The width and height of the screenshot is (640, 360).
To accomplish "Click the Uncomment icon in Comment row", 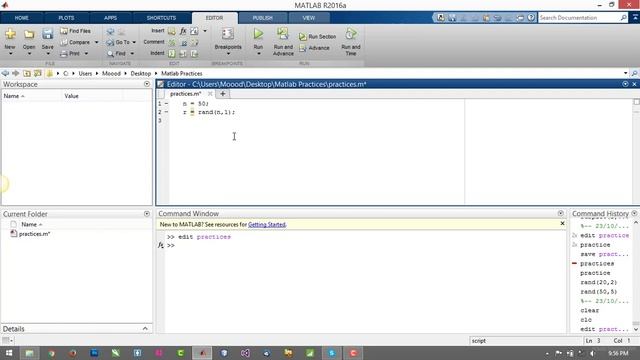I will pyautogui.click(x=183, y=42).
